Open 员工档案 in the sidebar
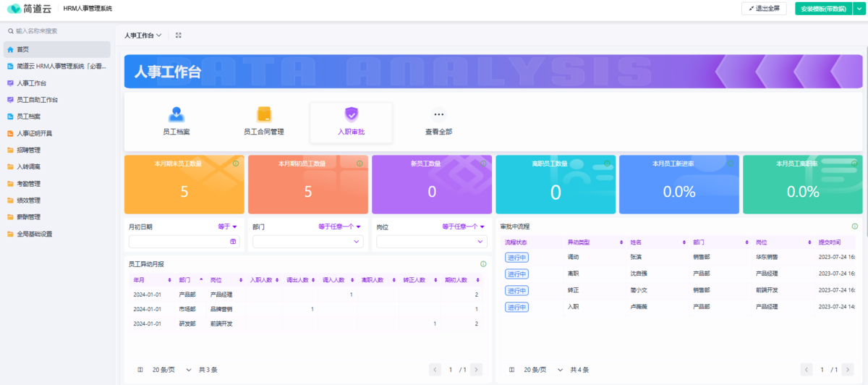Viewport: 868px width, 385px height. pyautogui.click(x=57, y=117)
